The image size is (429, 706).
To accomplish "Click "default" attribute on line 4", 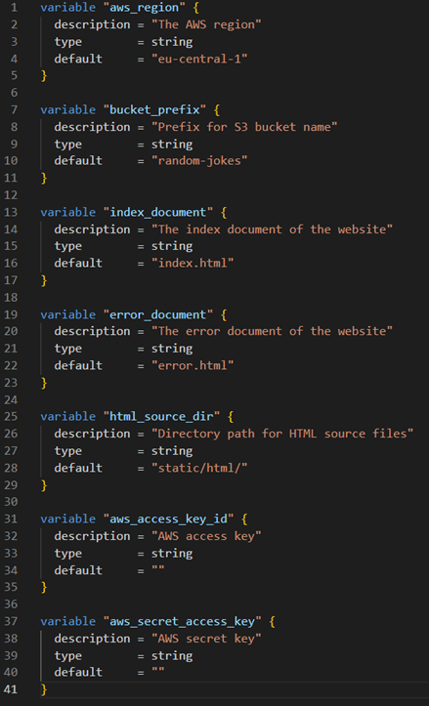I will pos(78,59).
